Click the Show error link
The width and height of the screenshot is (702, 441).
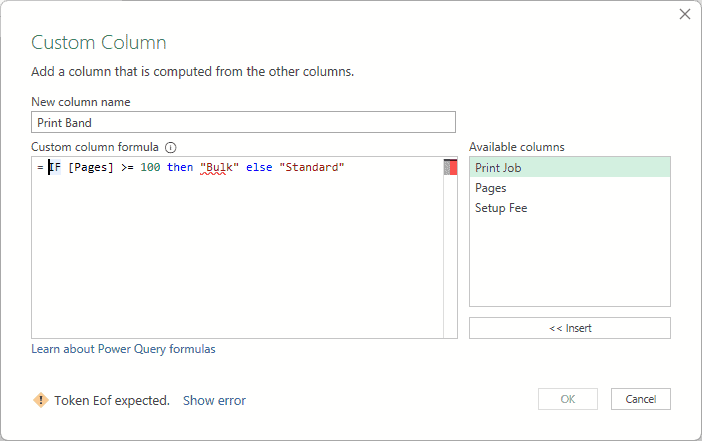214,400
